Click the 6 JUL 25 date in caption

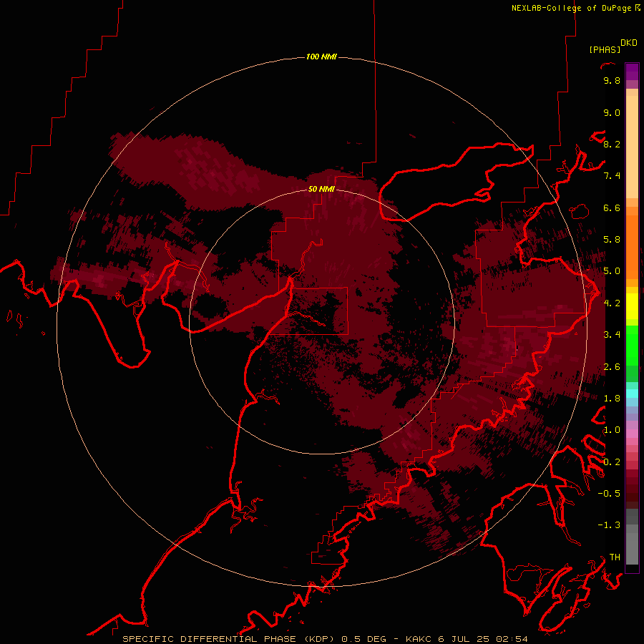tap(464, 639)
